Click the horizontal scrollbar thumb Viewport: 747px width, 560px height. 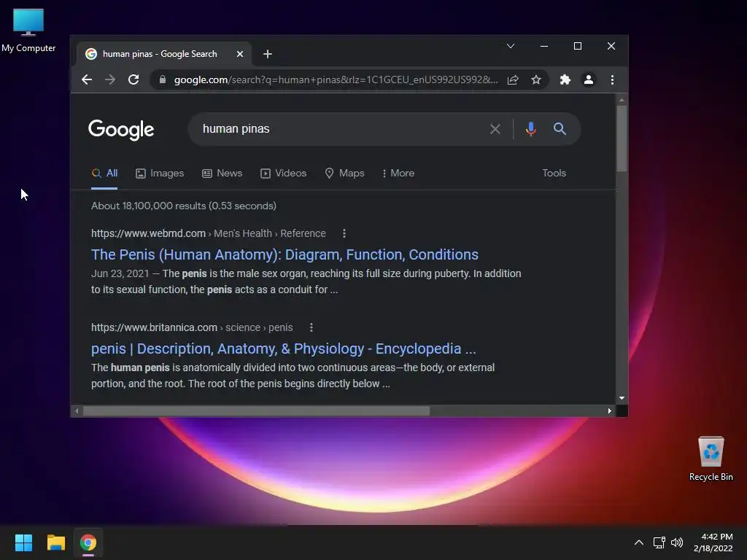point(256,411)
